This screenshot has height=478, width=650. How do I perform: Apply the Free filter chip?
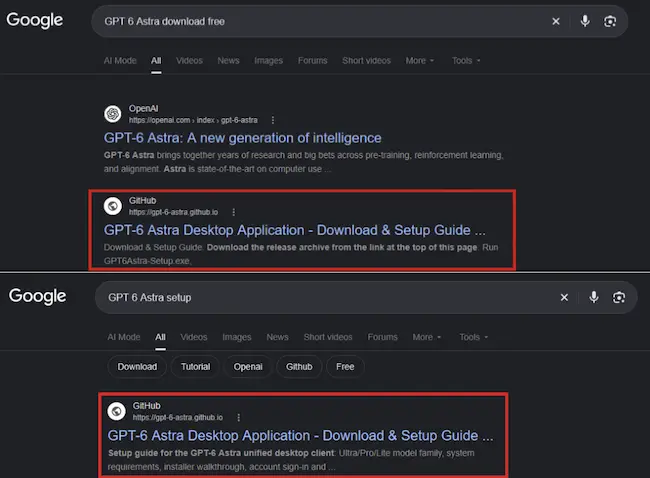(x=345, y=366)
